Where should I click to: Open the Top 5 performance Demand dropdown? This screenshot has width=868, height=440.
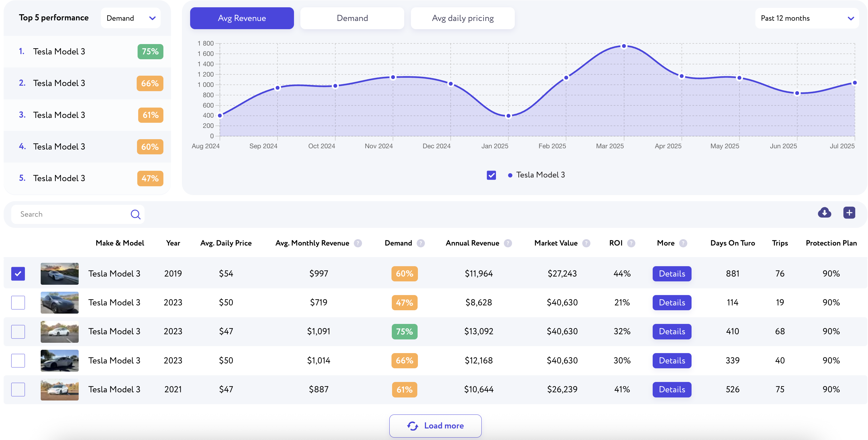pos(130,18)
